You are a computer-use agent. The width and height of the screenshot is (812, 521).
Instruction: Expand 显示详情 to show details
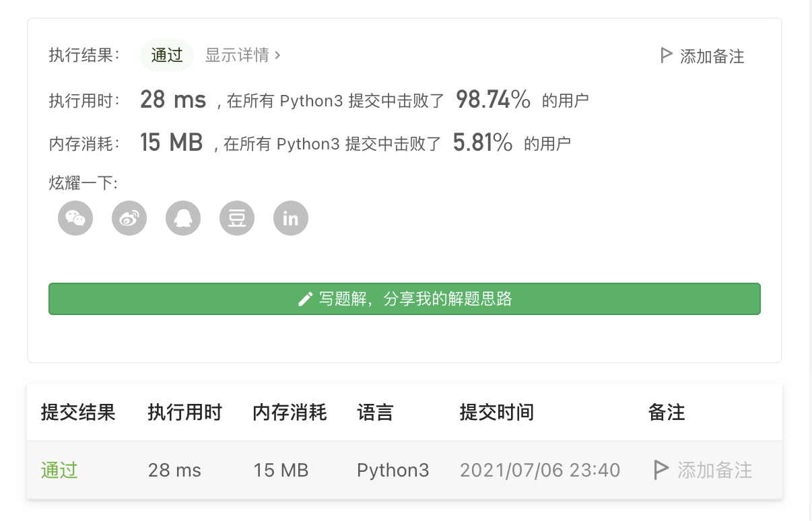[x=242, y=55]
